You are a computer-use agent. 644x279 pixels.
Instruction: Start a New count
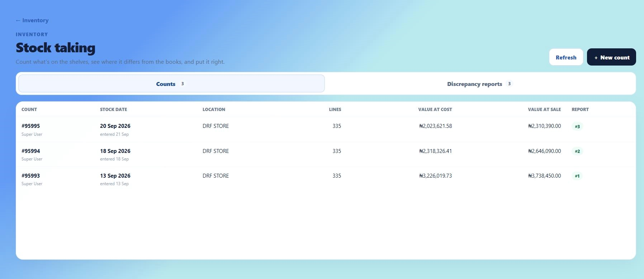[611, 57]
